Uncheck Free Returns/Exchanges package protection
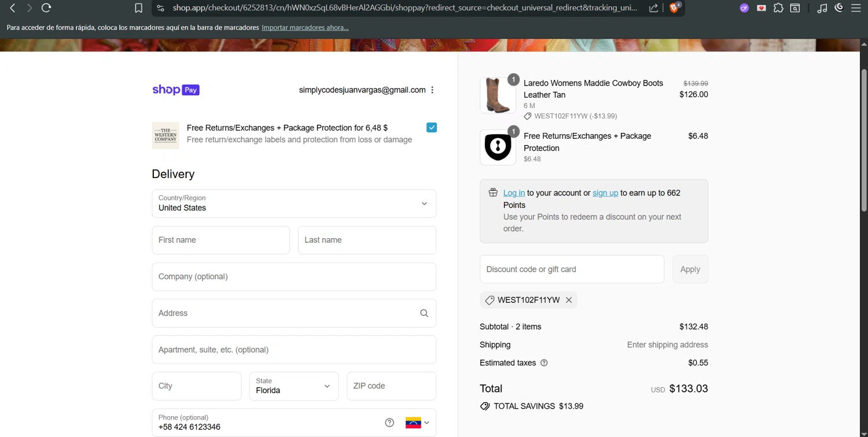Screen dimensions: 868x437 pyautogui.click(x=432, y=127)
